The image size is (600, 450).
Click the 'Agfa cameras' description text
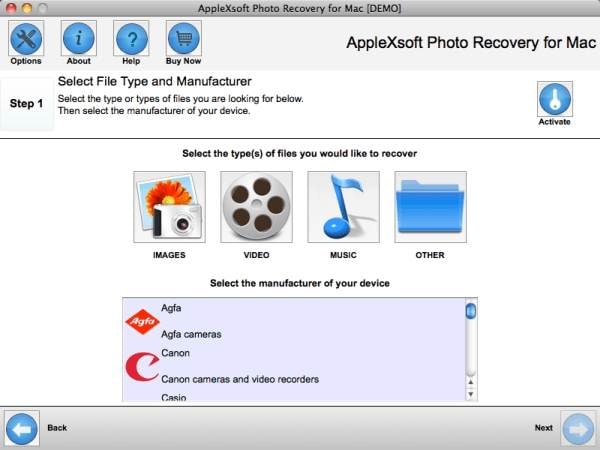[191, 334]
